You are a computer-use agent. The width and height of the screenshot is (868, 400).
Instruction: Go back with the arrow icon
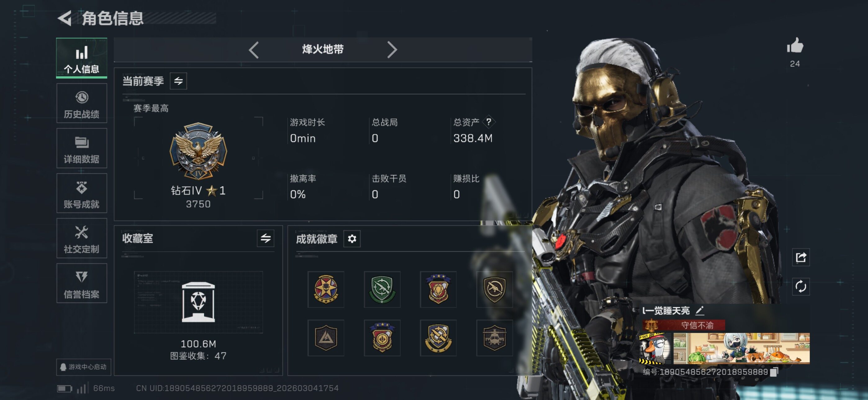click(65, 18)
